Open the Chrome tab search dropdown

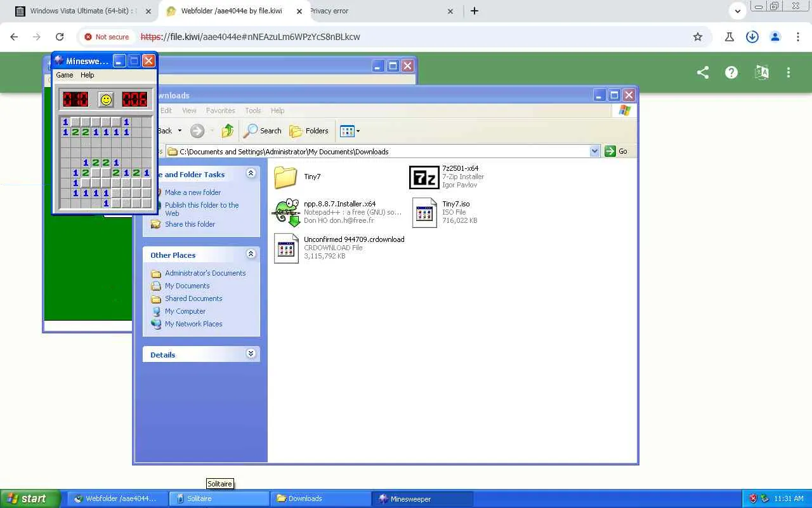737,11
